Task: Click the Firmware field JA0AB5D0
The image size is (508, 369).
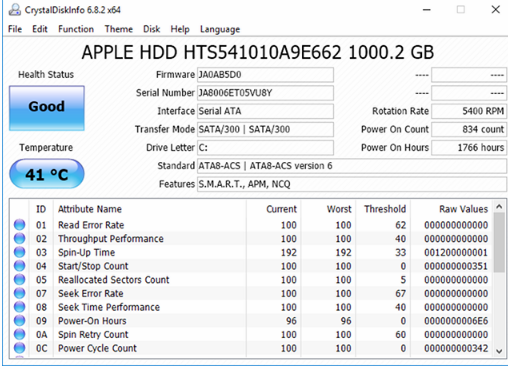Action: click(x=265, y=75)
